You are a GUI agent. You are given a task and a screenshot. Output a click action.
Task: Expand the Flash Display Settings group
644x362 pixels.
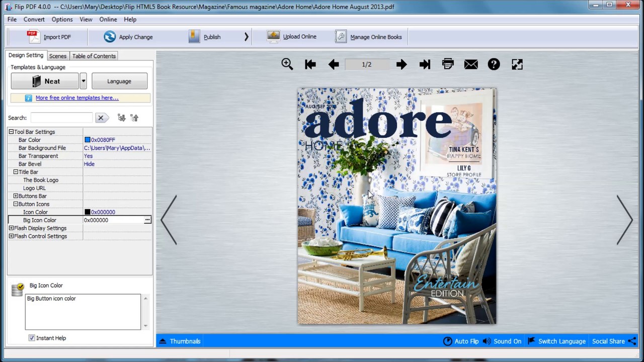click(x=11, y=228)
